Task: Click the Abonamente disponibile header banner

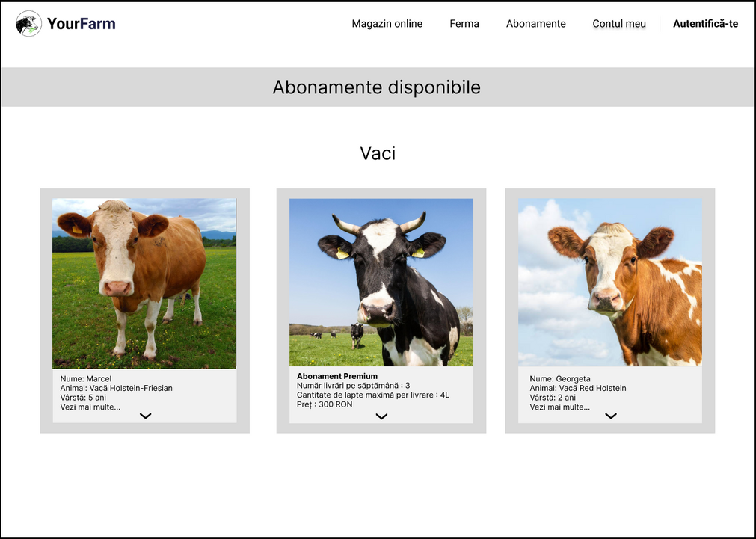Action: [377, 87]
